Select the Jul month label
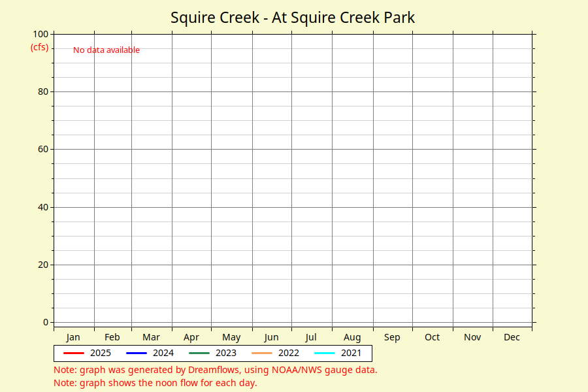Screen dimensions: 588x392 pyautogui.click(x=310, y=337)
